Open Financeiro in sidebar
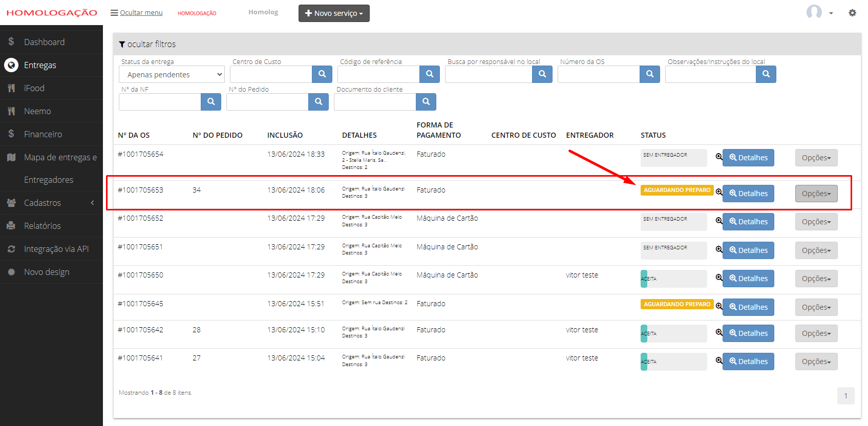The image size is (868, 426). pyautogui.click(x=51, y=134)
